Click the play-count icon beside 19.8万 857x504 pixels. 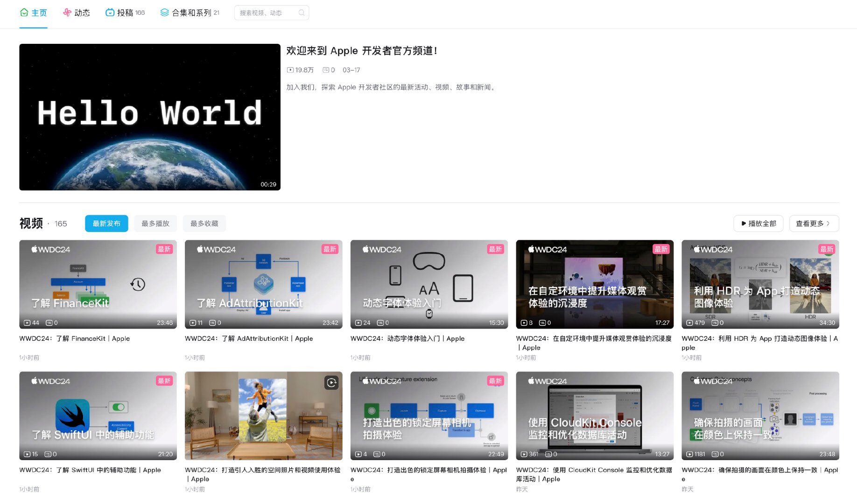[290, 70]
